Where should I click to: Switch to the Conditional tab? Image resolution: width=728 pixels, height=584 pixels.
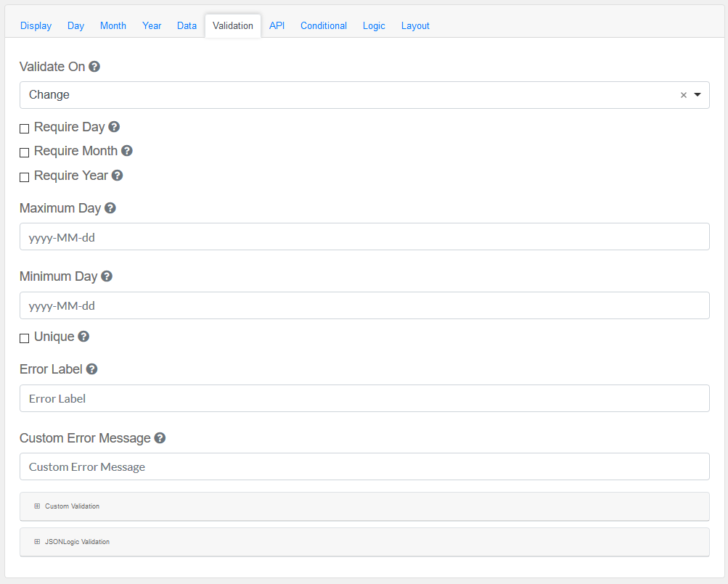click(324, 25)
